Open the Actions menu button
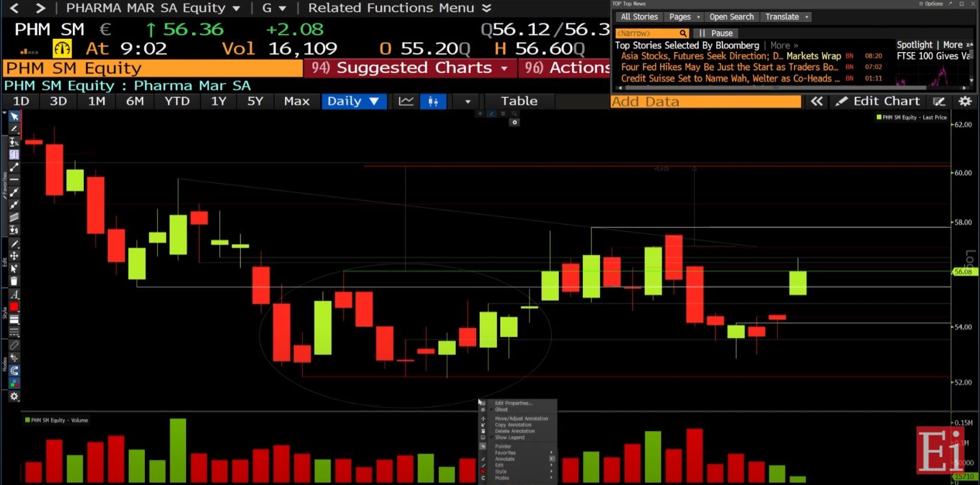 click(x=565, y=68)
